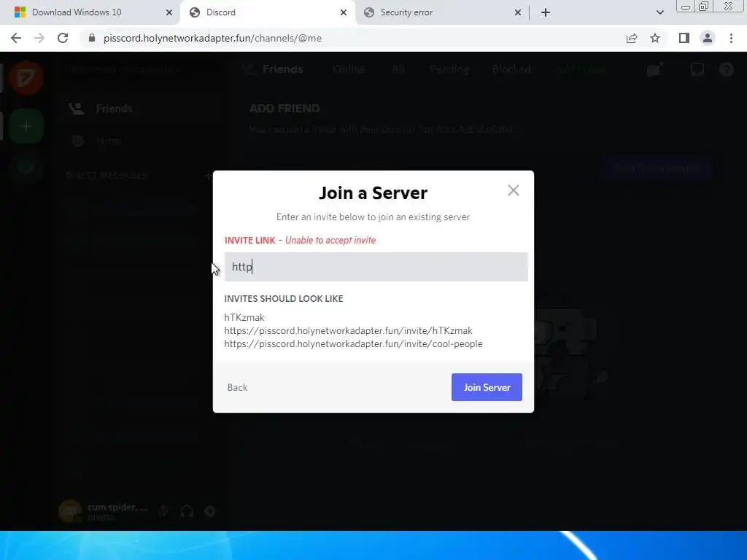The image size is (747, 560).
Task: Click the INVITES SHOULD LOOK LIKE heading
Action: point(284,298)
